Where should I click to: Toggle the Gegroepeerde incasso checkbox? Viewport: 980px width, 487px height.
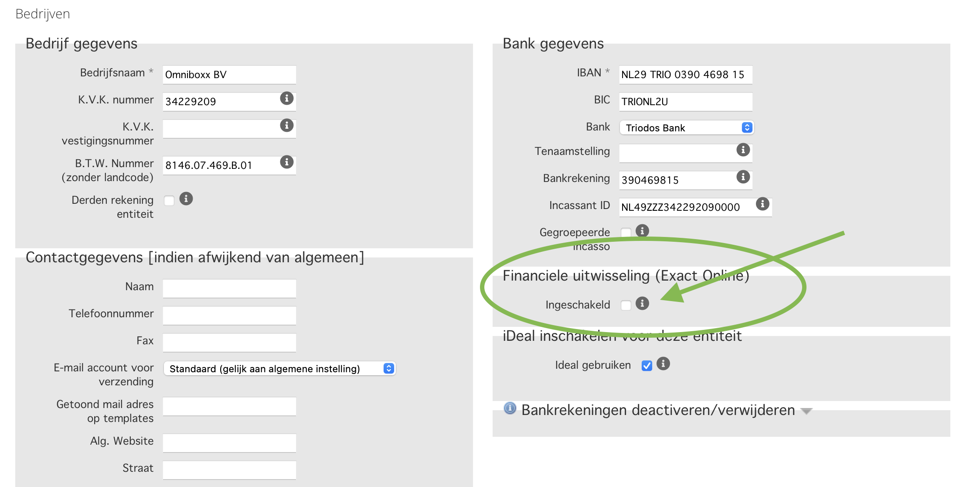[x=626, y=233]
